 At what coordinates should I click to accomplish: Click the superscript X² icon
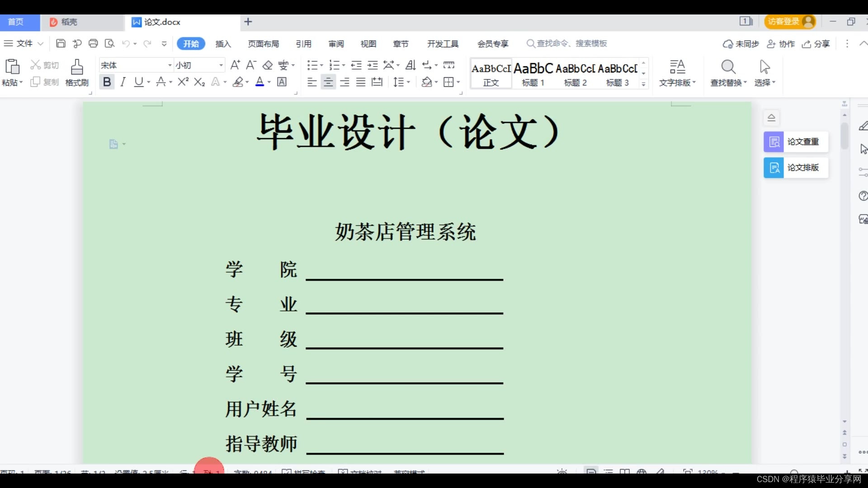[183, 82]
